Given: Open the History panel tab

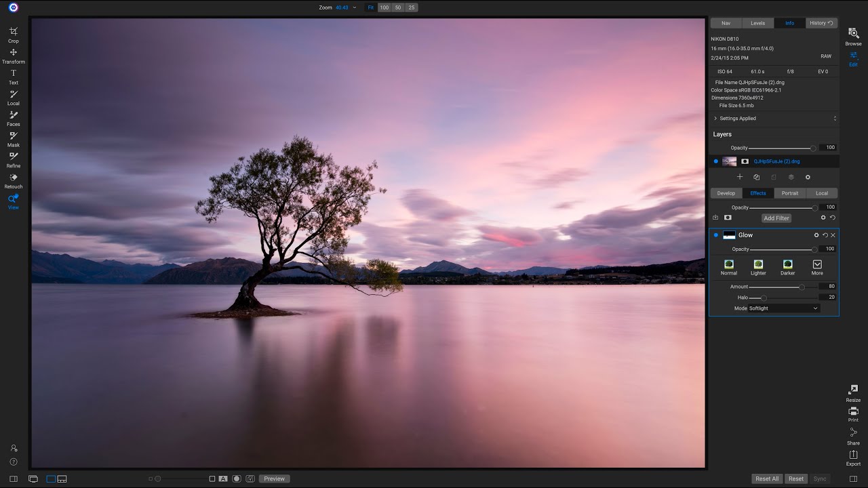Looking at the screenshot, I should [x=818, y=22].
